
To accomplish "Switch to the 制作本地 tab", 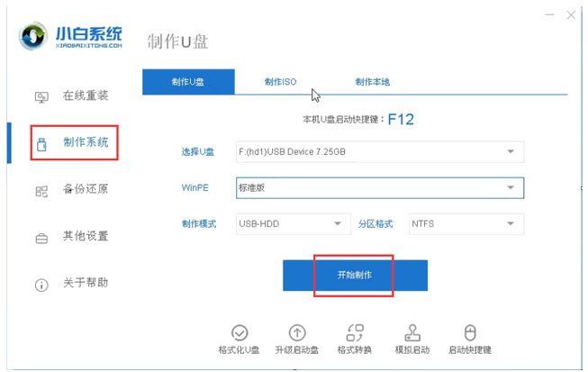I will coord(373,82).
